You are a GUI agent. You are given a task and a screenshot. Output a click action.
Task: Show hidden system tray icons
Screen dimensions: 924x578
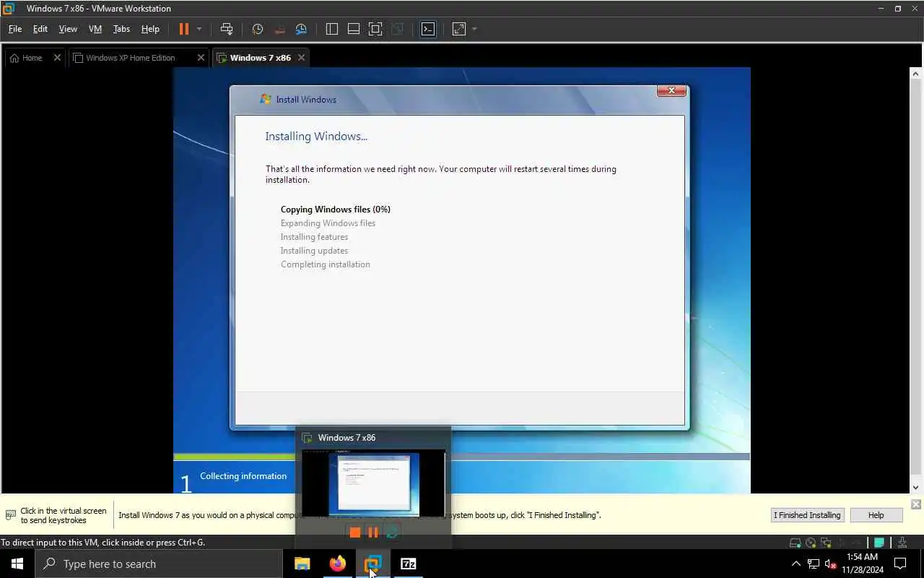(796, 564)
